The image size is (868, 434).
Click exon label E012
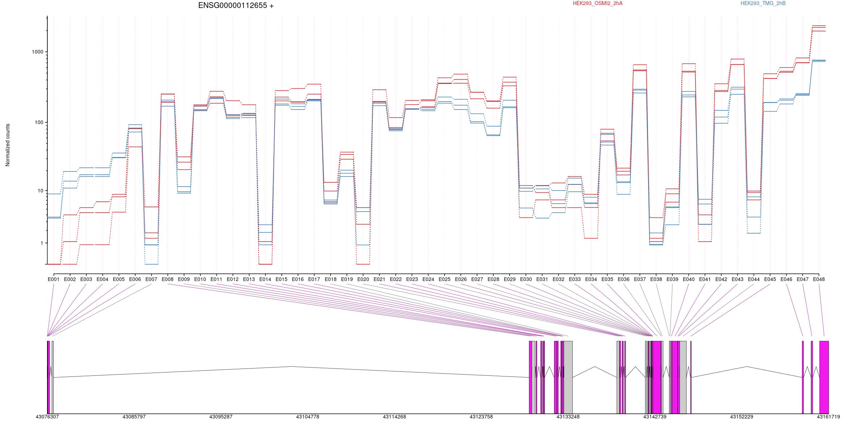coord(233,279)
